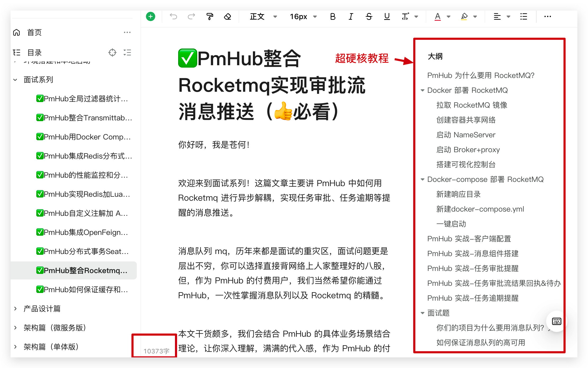Apply the yellow highlight color
The image size is (588, 368).
pyautogui.click(x=464, y=16)
